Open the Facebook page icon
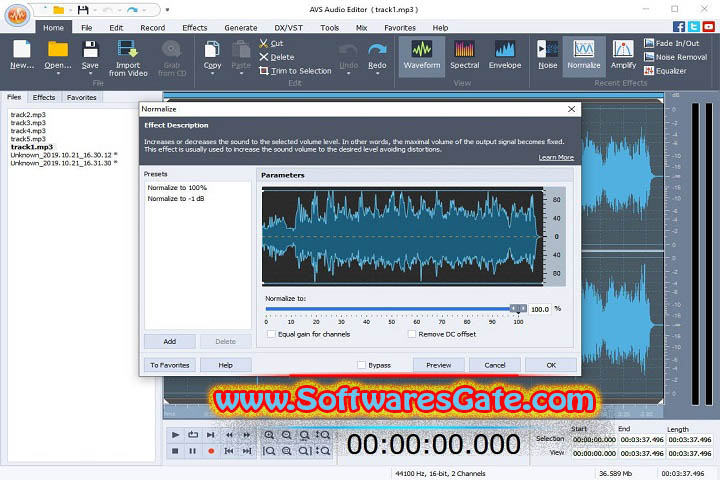720x480 pixels. click(x=679, y=27)
